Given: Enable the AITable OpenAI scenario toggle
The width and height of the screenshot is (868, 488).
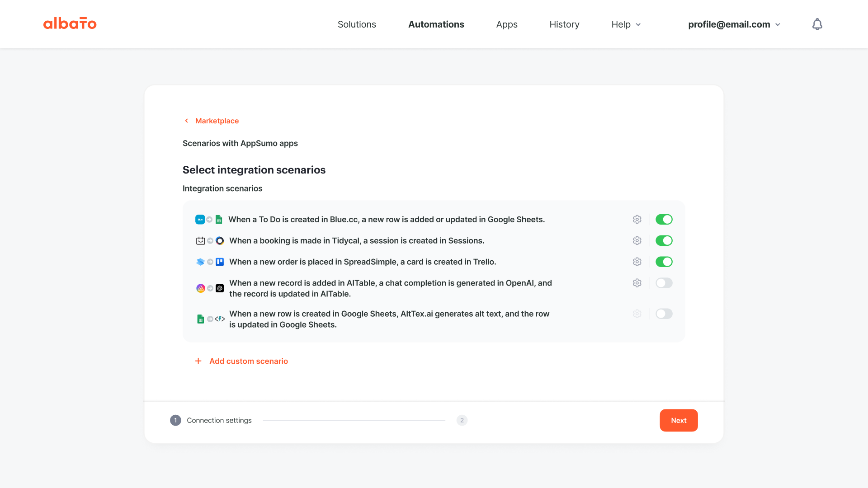Looking at the screenshot, I should (664, 283).
